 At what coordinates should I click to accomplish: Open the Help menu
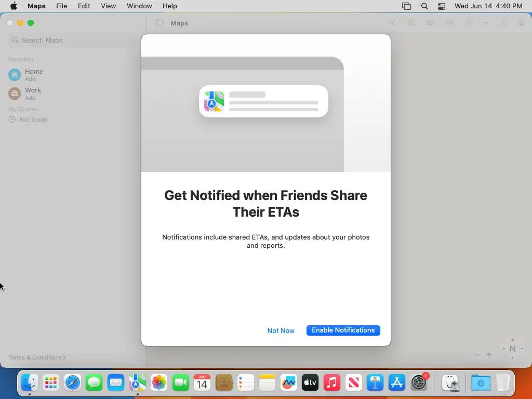click(x=170, y=6)
